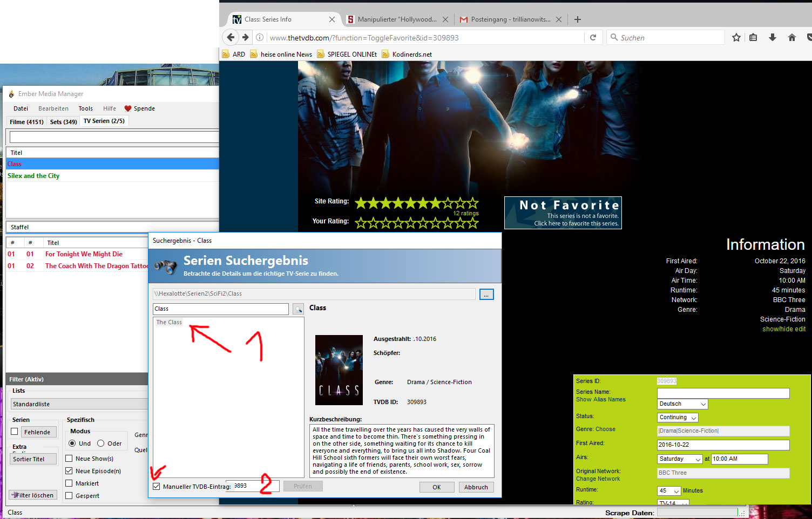Switch to the Filme (4151) tab

pyautogui.click(x=26, y=122)
